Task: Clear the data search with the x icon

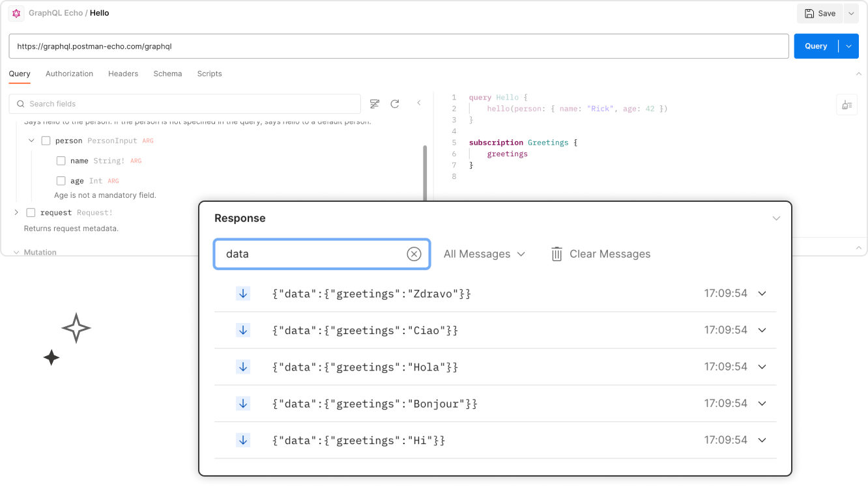Action: (414, 254)
